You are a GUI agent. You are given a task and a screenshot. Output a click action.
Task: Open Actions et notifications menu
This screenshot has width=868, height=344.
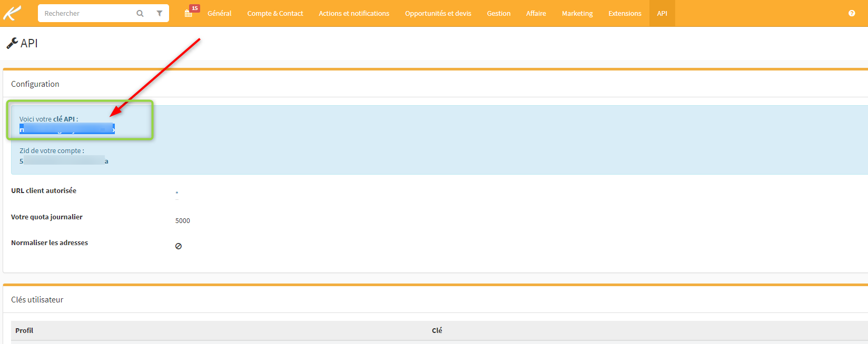[354, 14]
